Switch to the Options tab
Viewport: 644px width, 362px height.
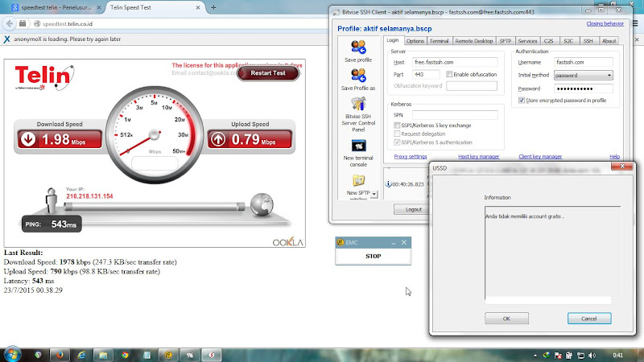(x=415, y=41)
